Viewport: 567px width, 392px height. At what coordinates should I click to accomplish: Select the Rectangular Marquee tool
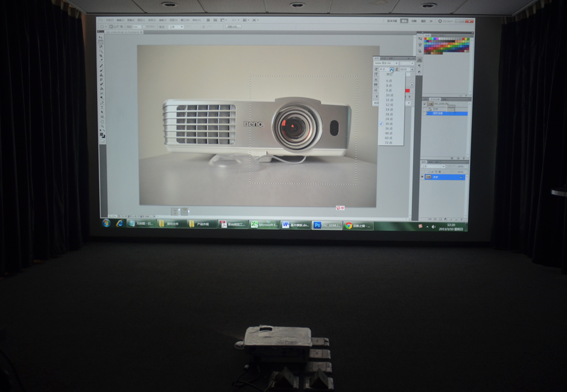101,42
